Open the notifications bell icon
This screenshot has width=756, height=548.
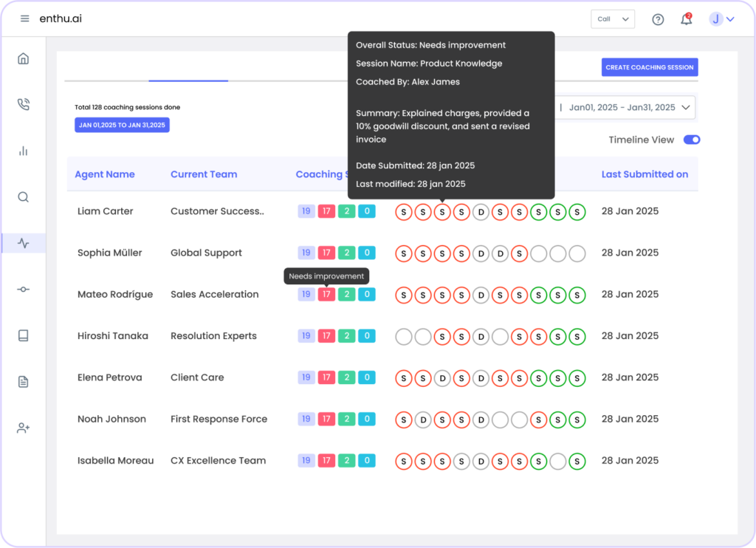pos(687,19)
